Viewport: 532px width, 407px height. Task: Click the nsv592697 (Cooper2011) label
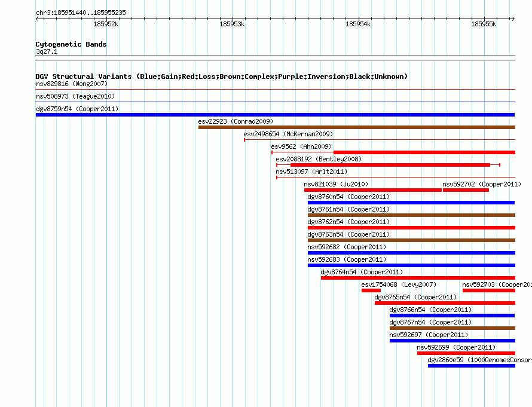point(429,335)
